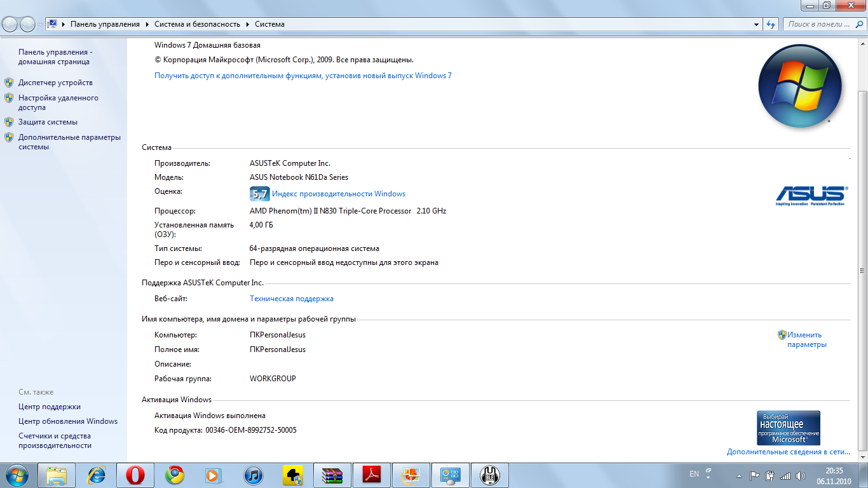Screen dimensions: 868x488
Task: Open Adobe Reader from the taskbar
Action: click(371, 475)
